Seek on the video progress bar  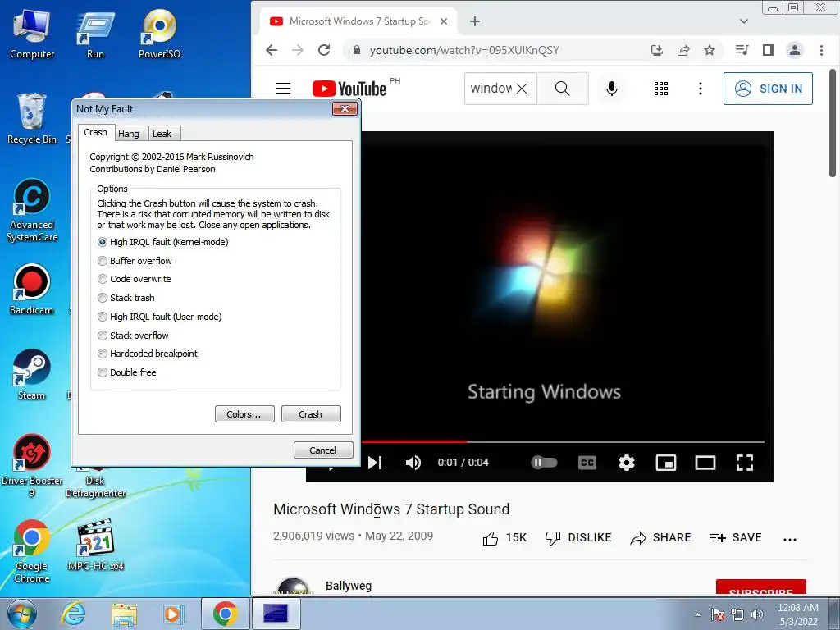click(563, 441)
